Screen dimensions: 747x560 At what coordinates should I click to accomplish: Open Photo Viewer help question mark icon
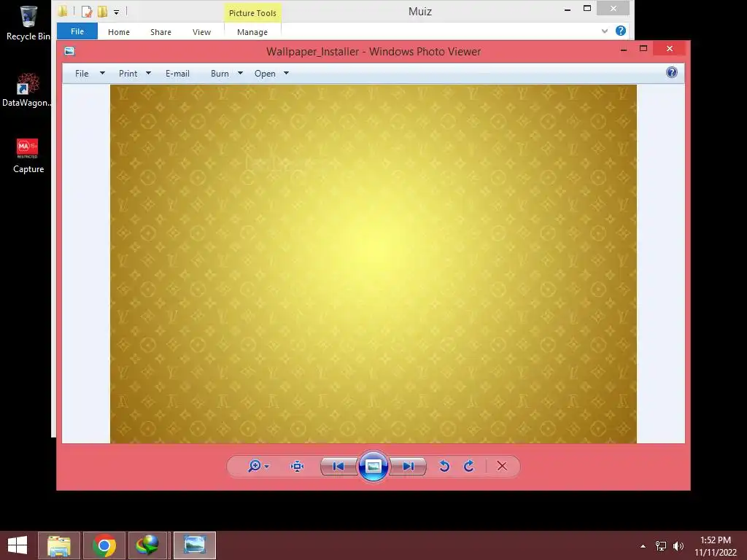pos(672,72)
